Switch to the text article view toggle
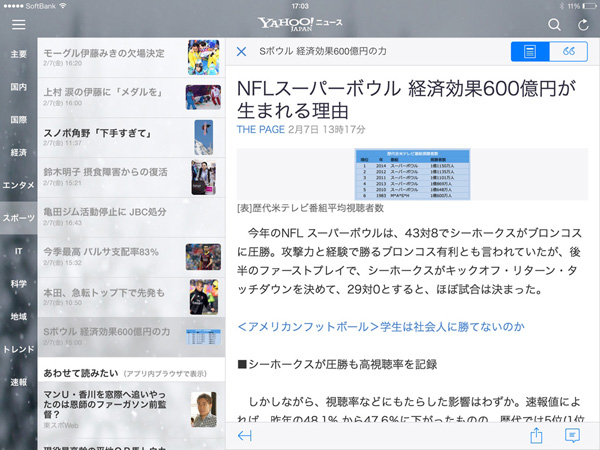The height and width of the screenshot is (450, 600). [x=529, y=52]
